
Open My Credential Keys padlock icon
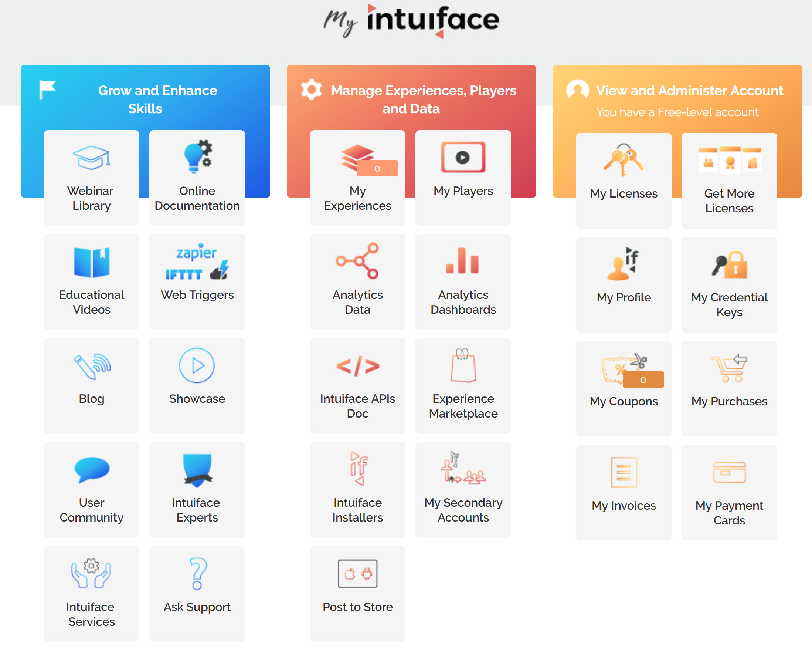(x=730, y=264)
